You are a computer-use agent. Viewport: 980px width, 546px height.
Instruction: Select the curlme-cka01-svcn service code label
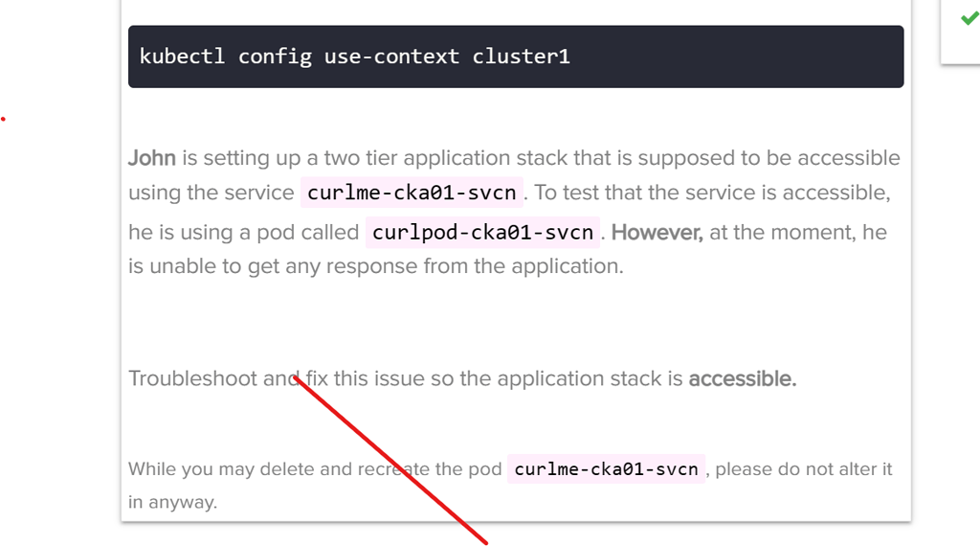tap(413, 193)
